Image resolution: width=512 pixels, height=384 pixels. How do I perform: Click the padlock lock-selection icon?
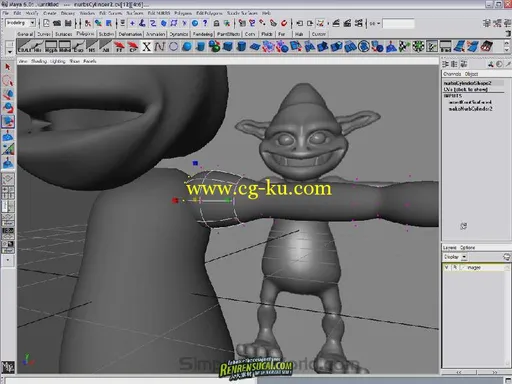216,23
